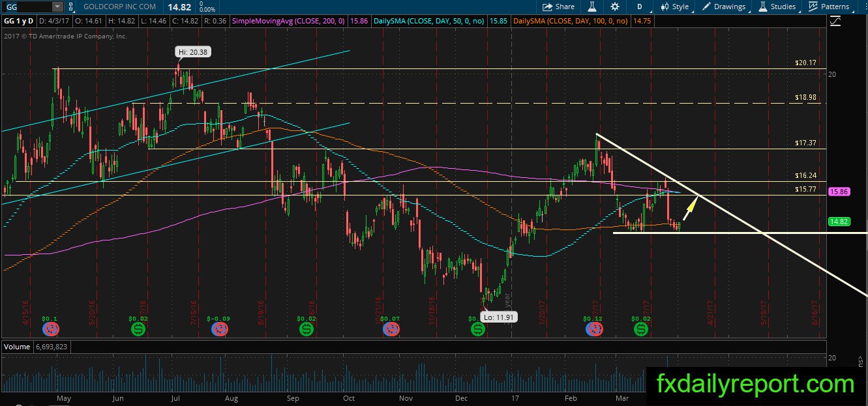Click the September $0.02 dividend marker

tap(306, 329)
